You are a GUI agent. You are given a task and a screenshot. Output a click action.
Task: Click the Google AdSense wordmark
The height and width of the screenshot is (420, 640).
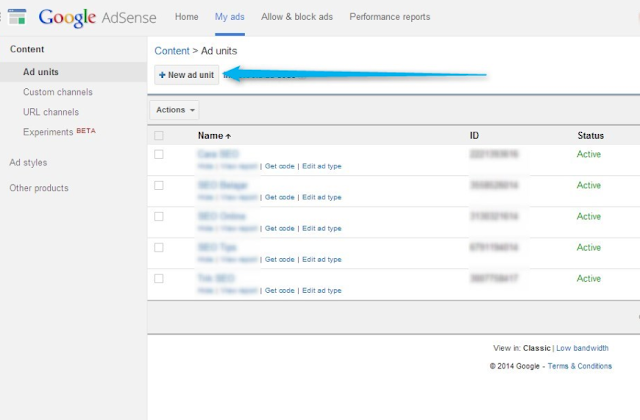pyautogui.click(x=97, y=18)
